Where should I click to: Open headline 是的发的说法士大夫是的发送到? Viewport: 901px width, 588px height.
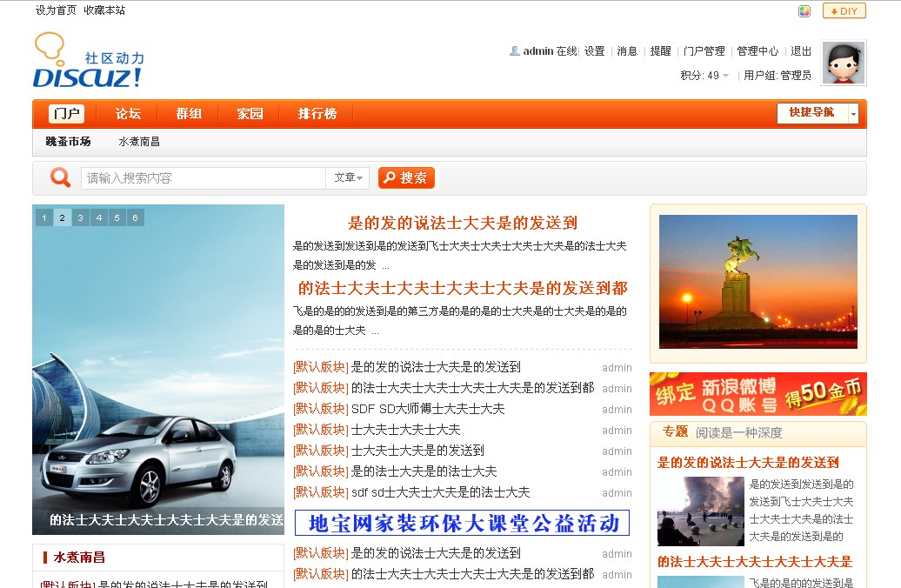[x=463, y=223]
